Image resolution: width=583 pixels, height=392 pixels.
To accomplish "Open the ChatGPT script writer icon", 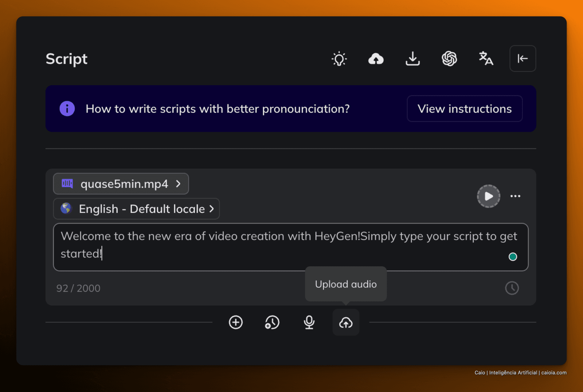I will click(449, 59).
